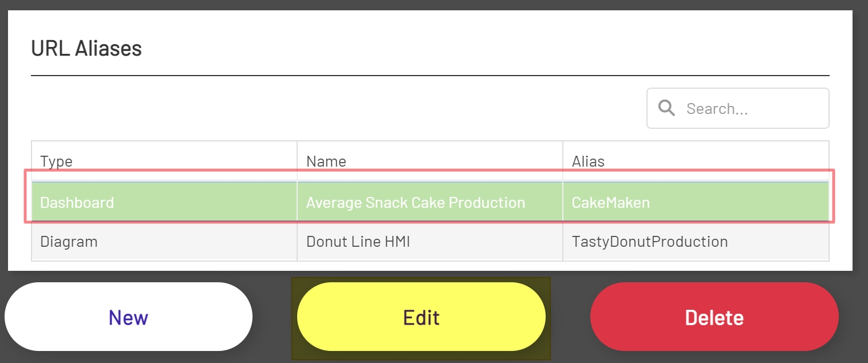Sort the table by the Type column
868x363 pixels.
56,161
